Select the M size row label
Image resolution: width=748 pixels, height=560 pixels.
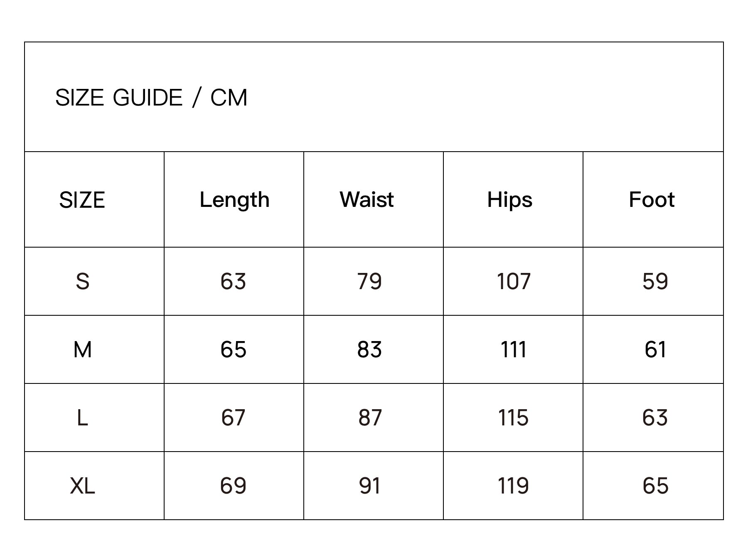point(82,349)
